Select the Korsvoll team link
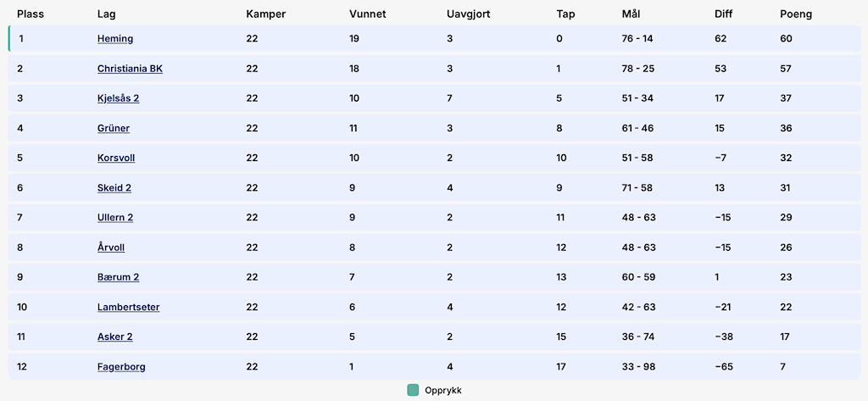Image resolution: width=868 pixels, height=401 pixels. pyautogui.click(x=116, y=158)
